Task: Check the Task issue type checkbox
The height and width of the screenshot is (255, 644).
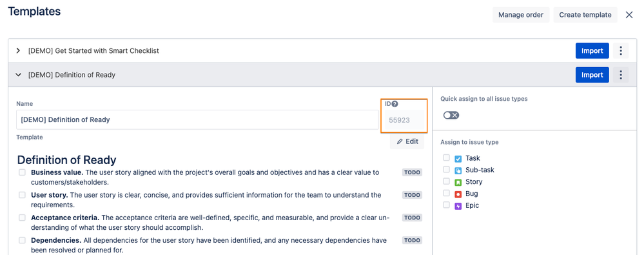Action: pyautogui.click(x=446, y=158)
